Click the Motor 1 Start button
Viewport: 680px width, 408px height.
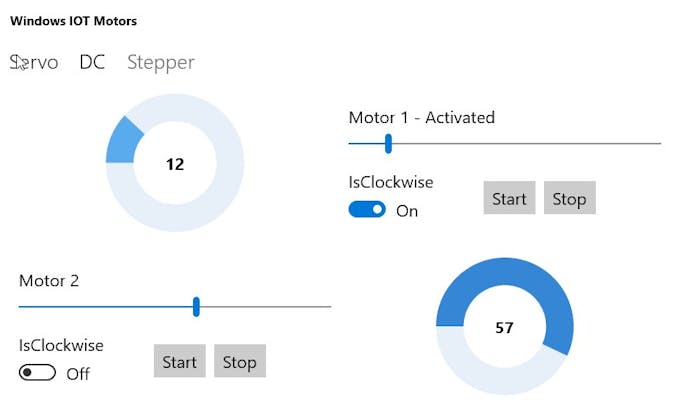tap(510, 198)
